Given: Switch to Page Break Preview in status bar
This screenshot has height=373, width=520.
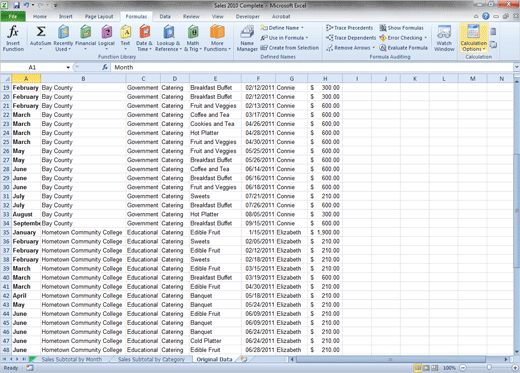Looking at the screenshot, I should coord(434,368).
